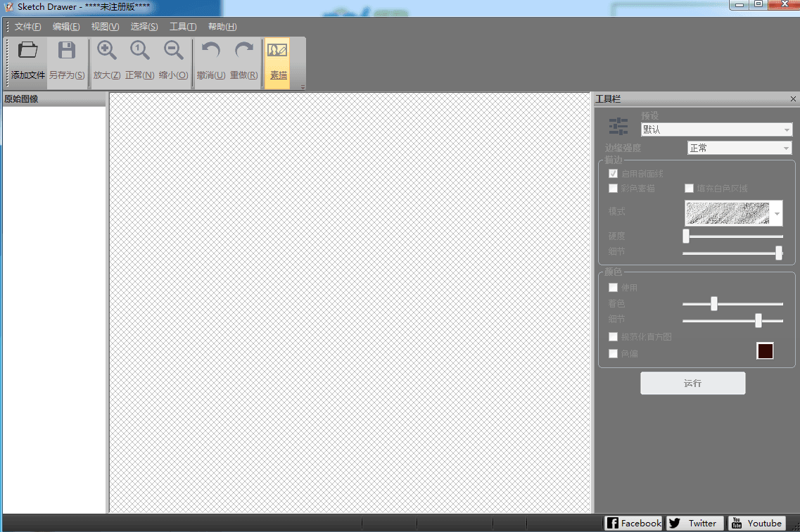Image resolution: width=800 pixels, height=532 pixels.
Task: Open the Twitter link
Action: tap(694, 523)
